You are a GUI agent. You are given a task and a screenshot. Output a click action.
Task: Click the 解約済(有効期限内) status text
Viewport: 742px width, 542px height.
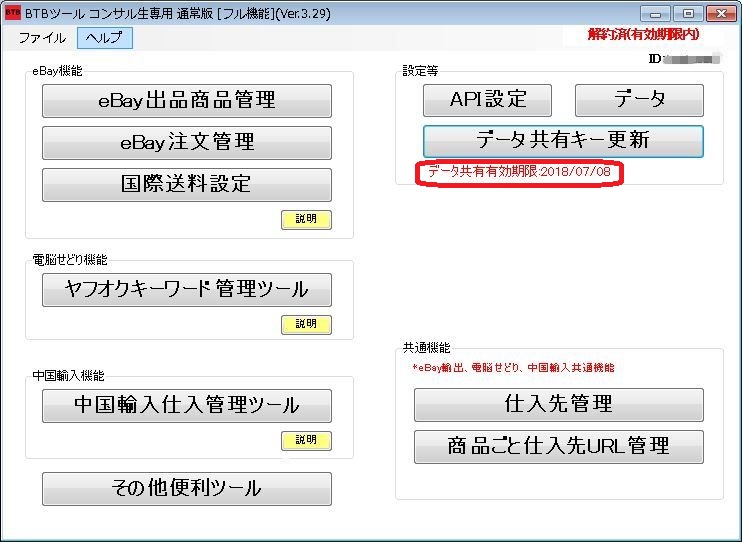point(643,35)
